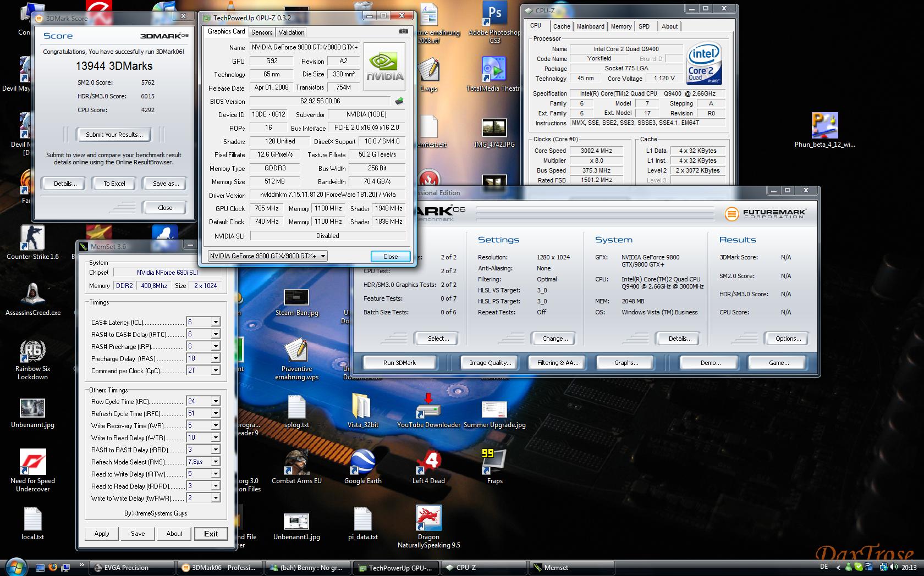The height and width of the screenshot is (576, 924).
Task: Expand Refresh Cycle Time (tRFC) dropdown
Action: coord(216,413)
